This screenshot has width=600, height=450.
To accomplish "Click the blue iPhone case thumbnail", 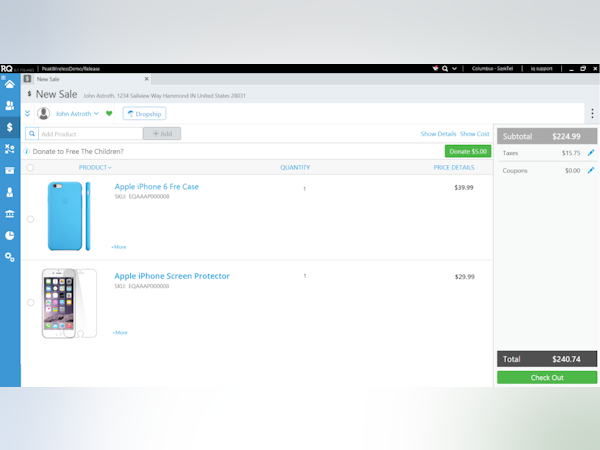I will [x=69, y=216].
